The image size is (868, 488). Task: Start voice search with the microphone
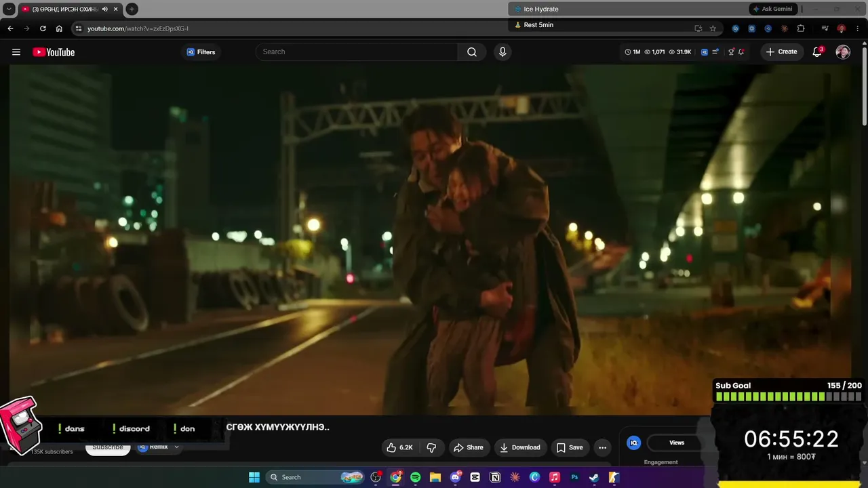point(502,52)
